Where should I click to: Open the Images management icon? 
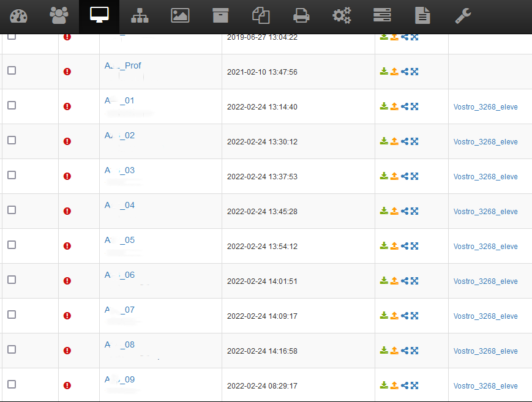point(180,15)
